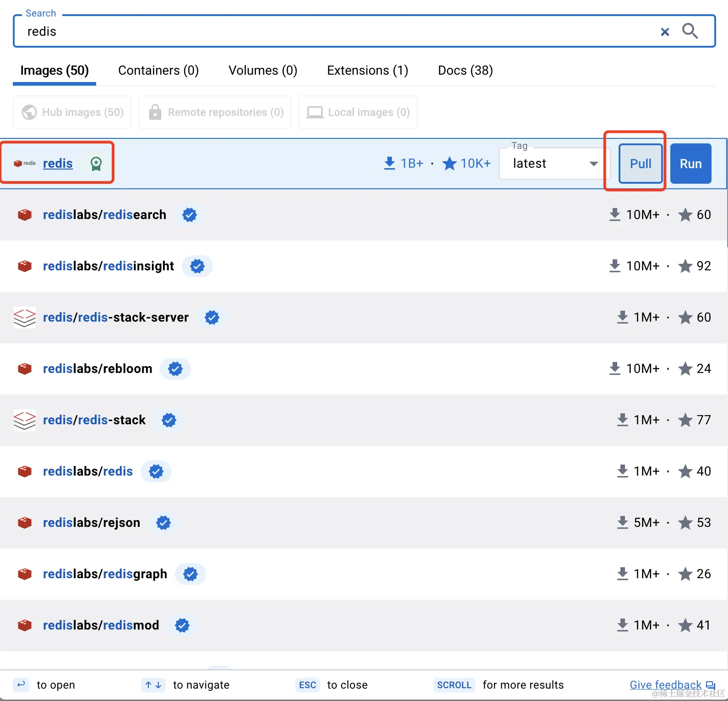Click the 5M+ download count for redislabs/rejson

(x=647, y=522)
